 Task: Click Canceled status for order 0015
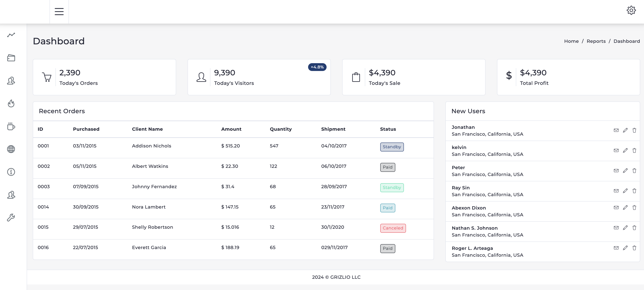point(393,228)
